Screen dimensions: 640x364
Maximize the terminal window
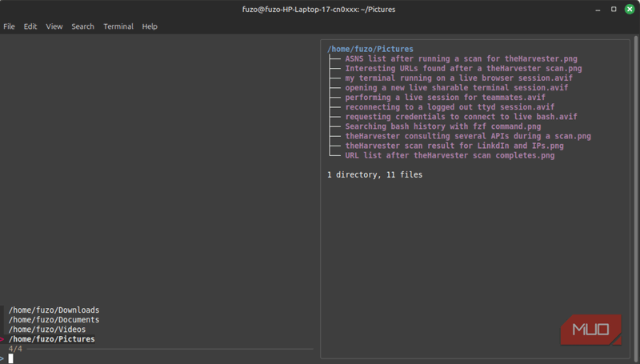point(614,9)
